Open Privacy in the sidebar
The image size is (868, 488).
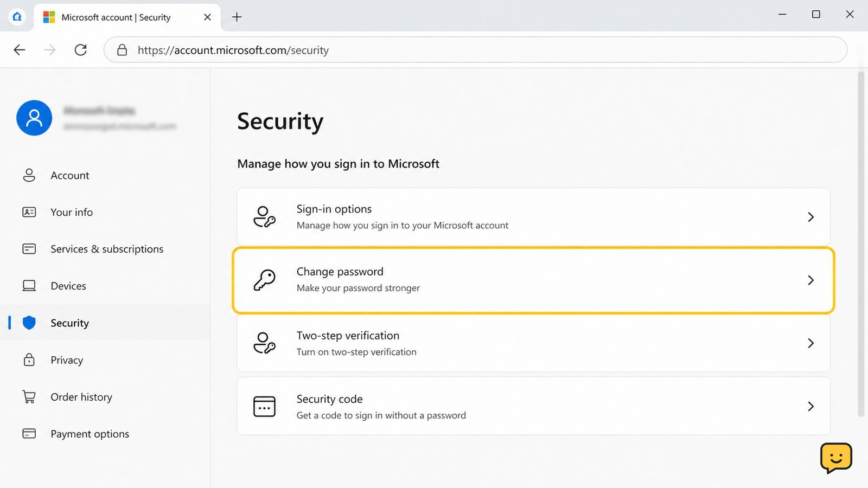click(105, 359)
